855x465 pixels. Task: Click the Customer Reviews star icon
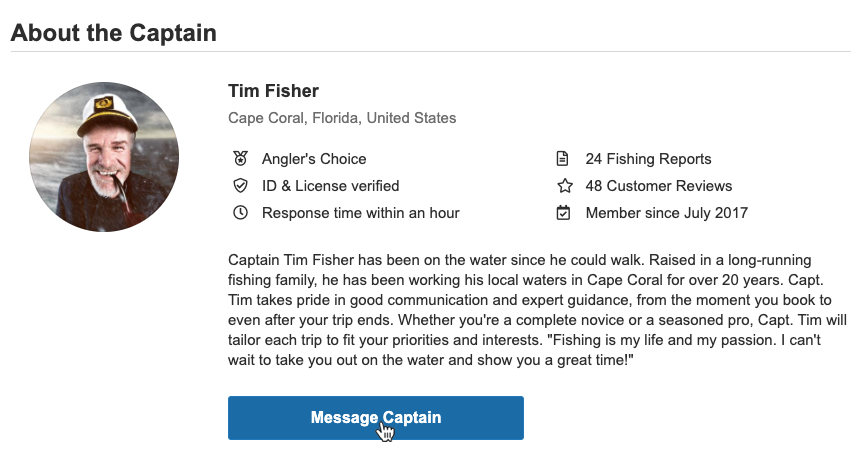tap(564, 186)
